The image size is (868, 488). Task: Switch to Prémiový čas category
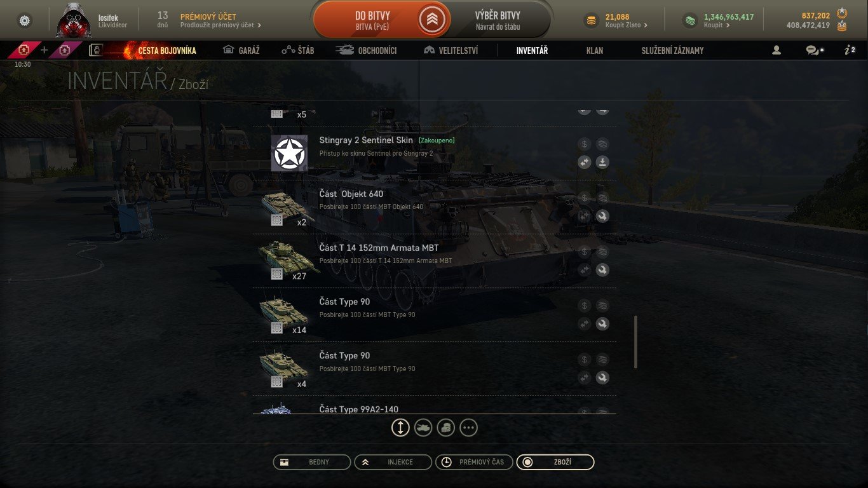pos(474,462)
